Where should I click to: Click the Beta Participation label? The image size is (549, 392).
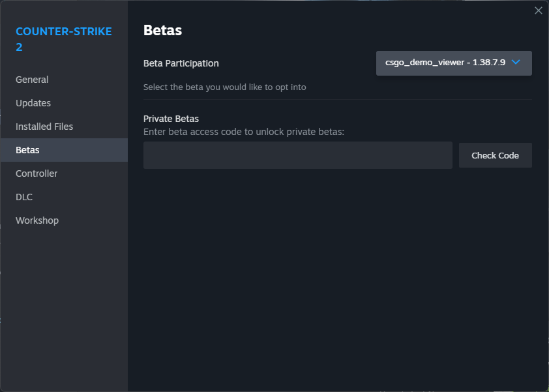[181, 63]
